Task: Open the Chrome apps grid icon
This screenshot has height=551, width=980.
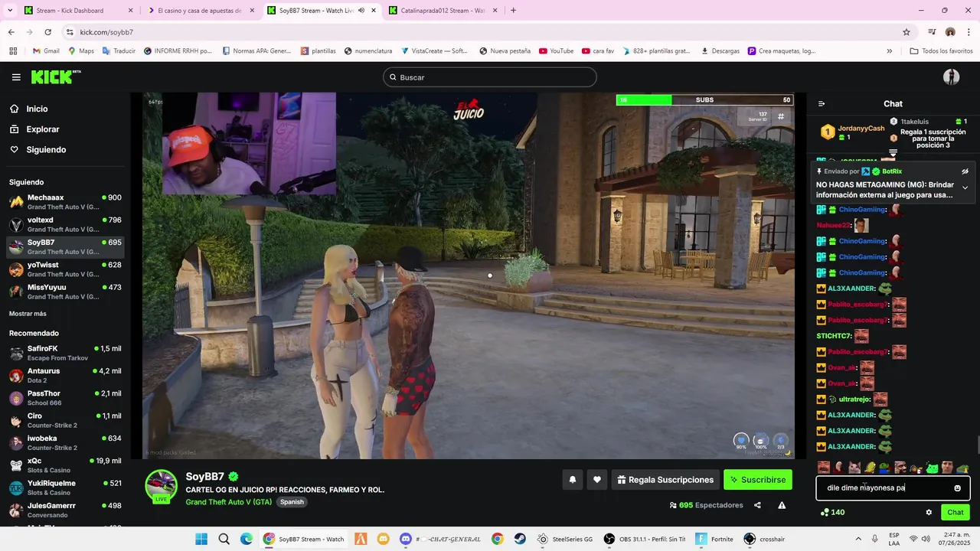Action: click(13, 51)
